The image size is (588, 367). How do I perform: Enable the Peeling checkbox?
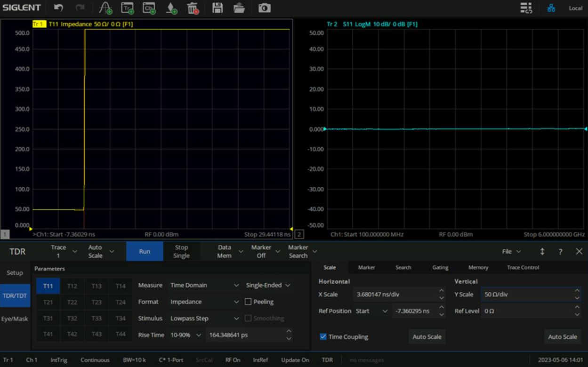248,302
